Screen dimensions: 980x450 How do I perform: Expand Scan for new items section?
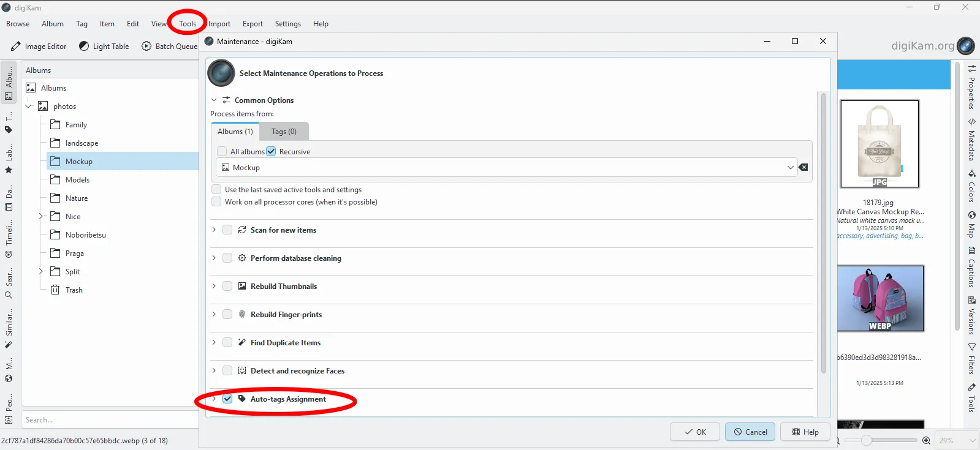coord(214,230)
